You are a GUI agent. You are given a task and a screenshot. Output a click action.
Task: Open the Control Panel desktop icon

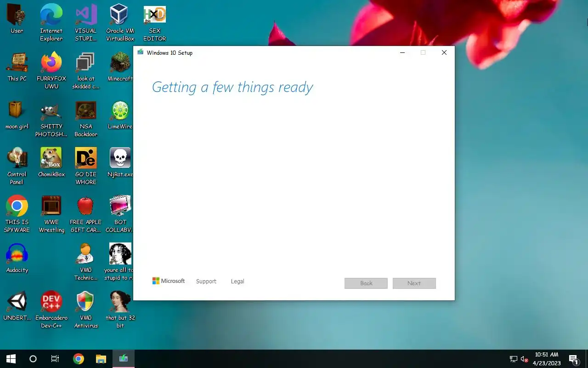17,166
